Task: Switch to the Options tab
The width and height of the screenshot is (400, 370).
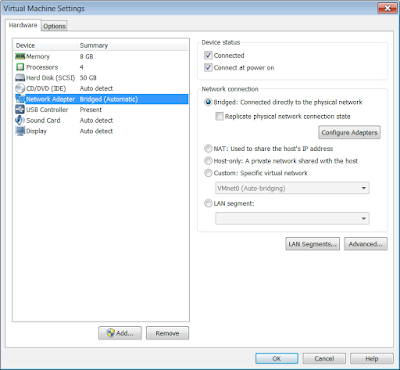Action: 54,26
